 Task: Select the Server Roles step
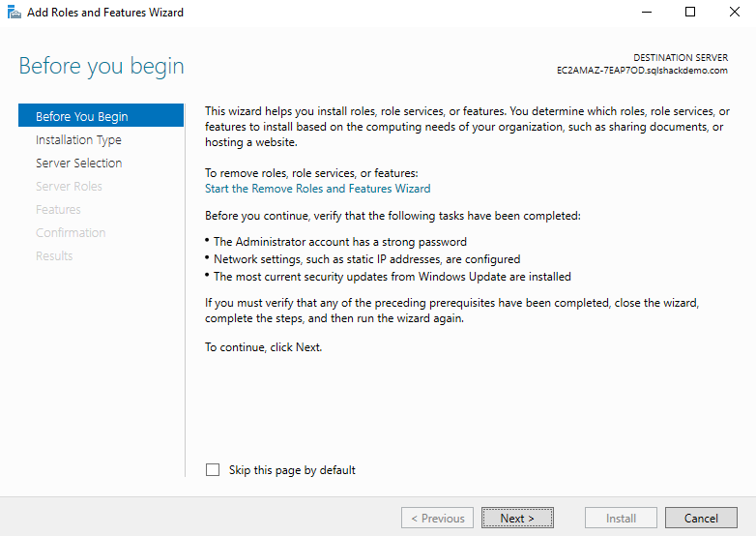69,186
